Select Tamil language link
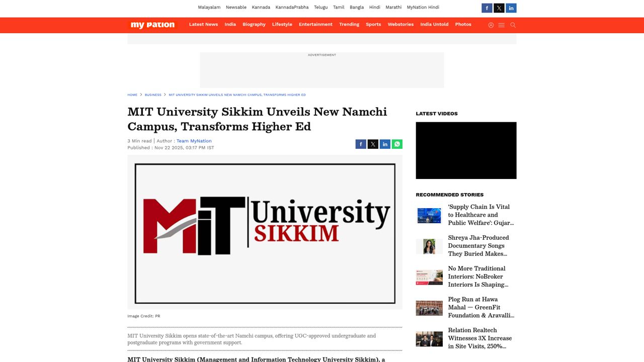 coord(339,8)
